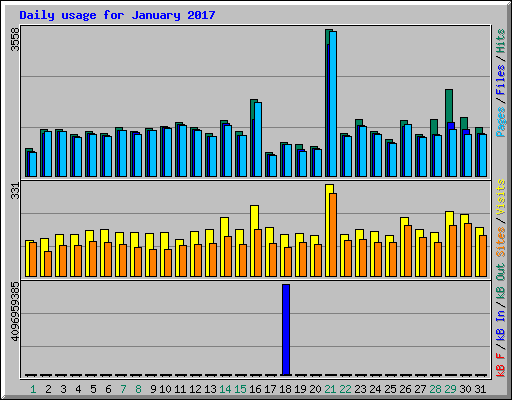Click the orange sites bar on day 26

click(x=408, y=251)
